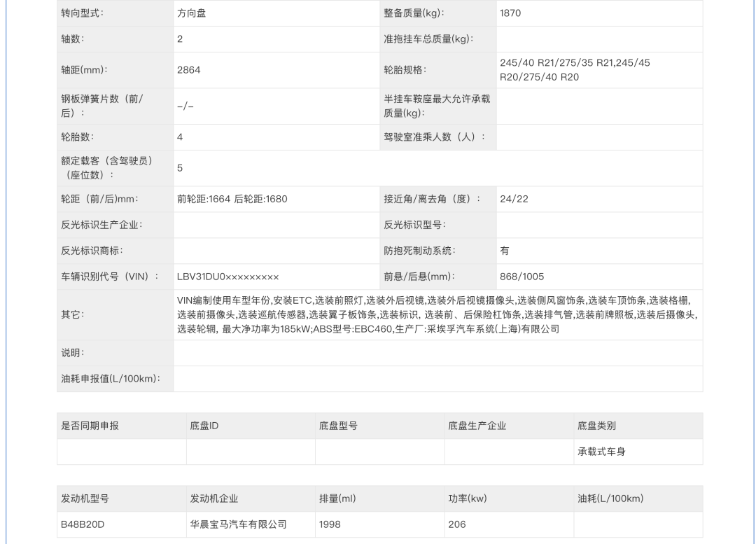Click the wheelbase value 2864

(188, 70)
